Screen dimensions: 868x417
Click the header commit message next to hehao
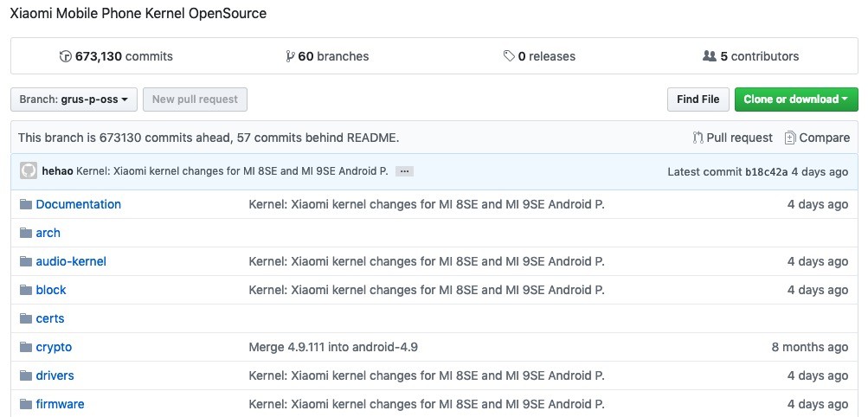click(232, 171)
